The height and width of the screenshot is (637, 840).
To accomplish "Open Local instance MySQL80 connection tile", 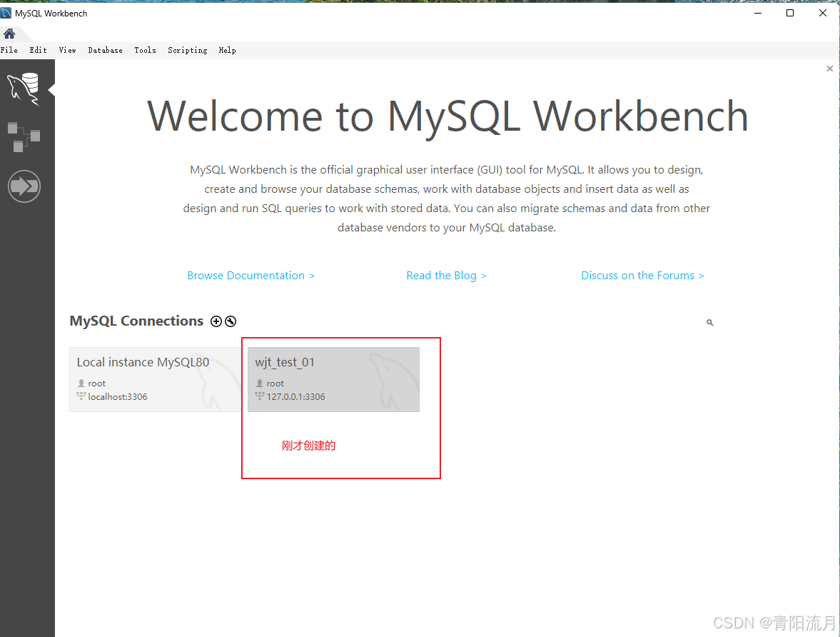I will tap(156, 380).
